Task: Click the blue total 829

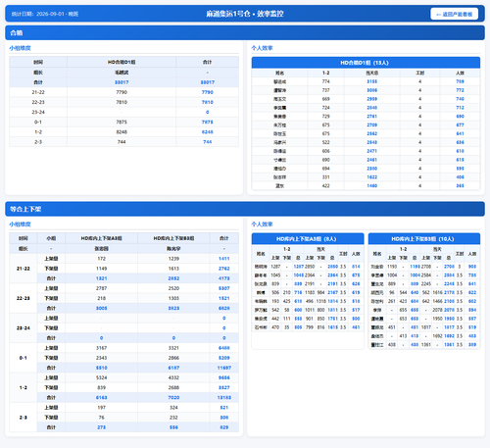Action: (224, 427)
